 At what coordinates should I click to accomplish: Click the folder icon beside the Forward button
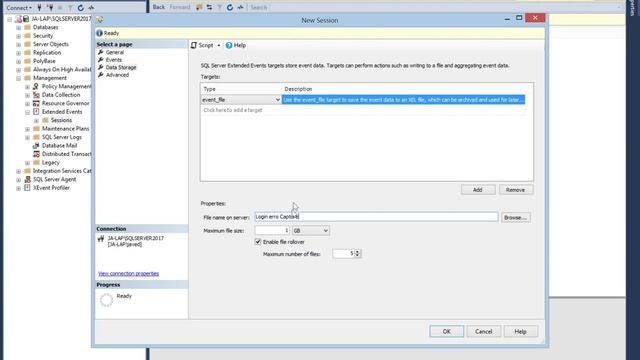click(x=199, y=7)
